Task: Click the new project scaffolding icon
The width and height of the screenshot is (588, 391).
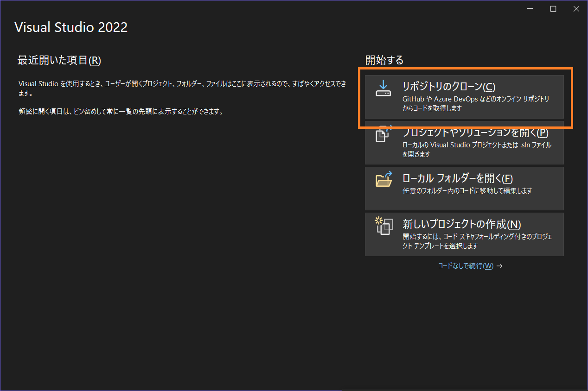Action: [383, 227]
